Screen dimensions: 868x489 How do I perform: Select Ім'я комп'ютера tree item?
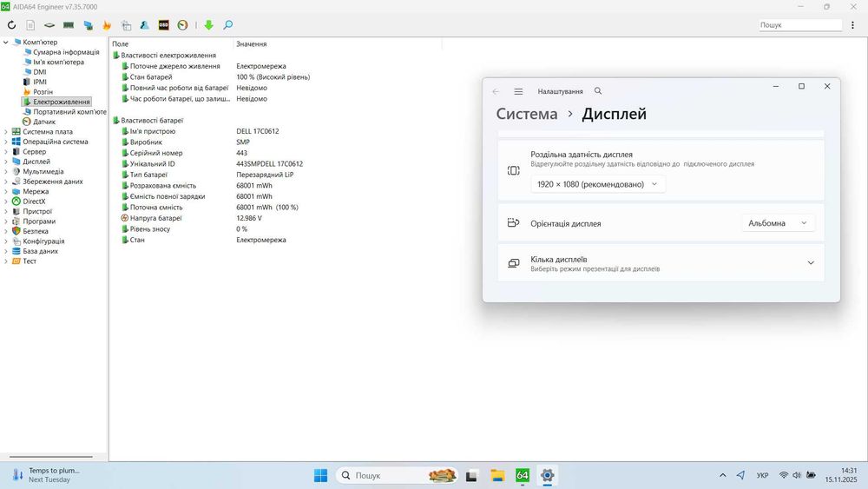pos(58,62)
